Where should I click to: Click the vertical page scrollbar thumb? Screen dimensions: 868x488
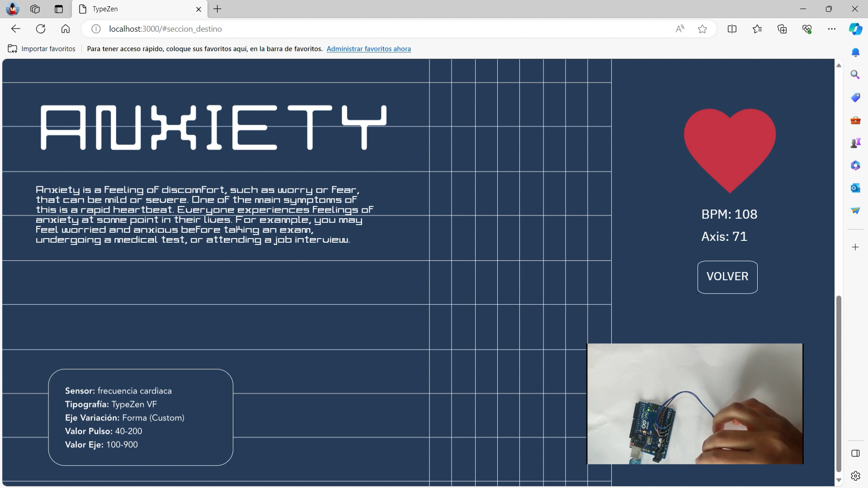(x=839, y=384)
